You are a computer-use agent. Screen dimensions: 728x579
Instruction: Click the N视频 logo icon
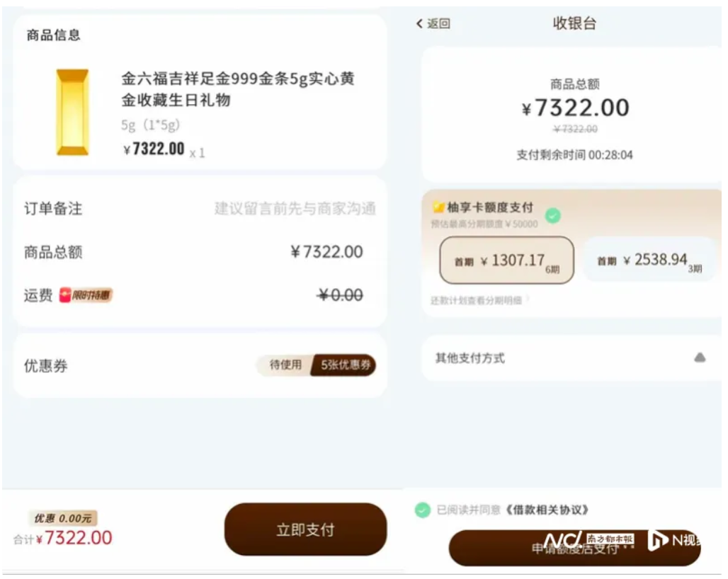(x=658, y=540)
